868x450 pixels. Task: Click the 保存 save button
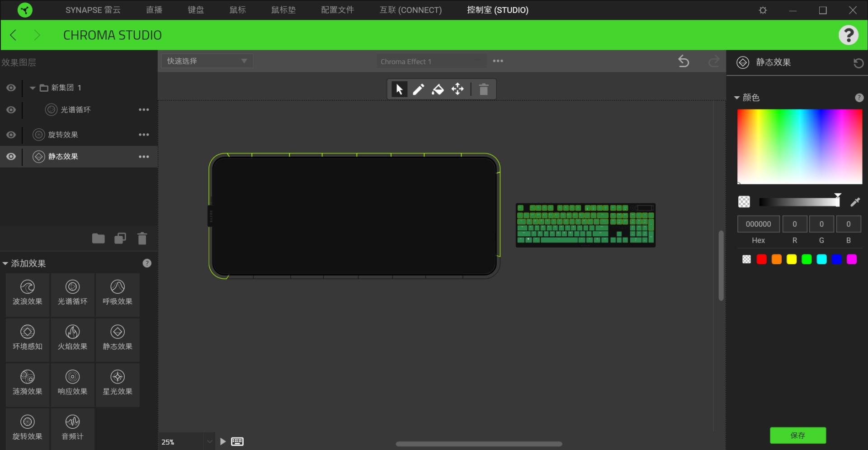click(798, 436)
